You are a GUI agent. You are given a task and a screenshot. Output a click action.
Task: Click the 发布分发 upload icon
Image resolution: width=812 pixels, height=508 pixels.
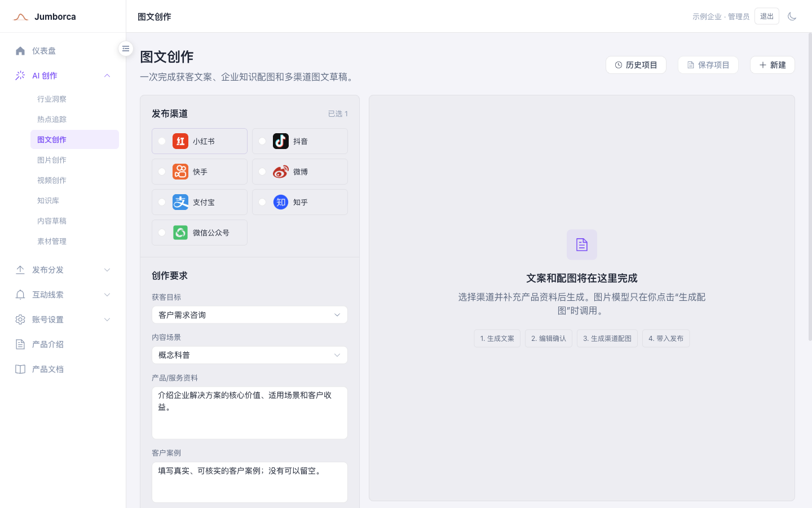point(20,270)
